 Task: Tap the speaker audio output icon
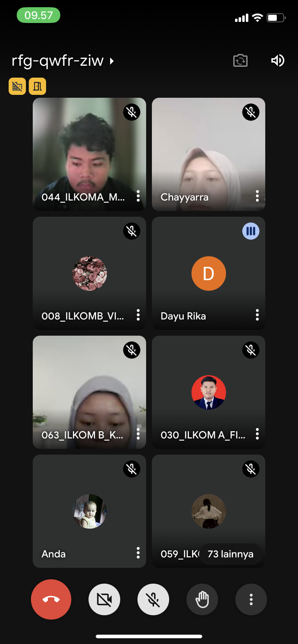pyautogui.click(x=277, y=60)
